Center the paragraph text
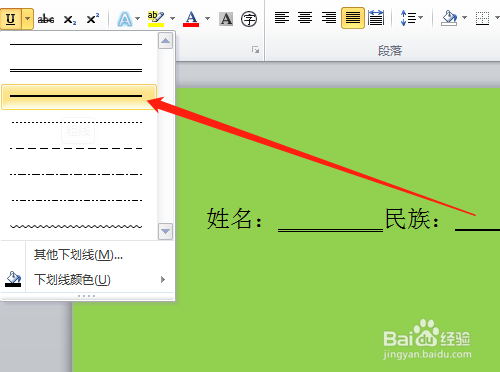 coord(305,18)
